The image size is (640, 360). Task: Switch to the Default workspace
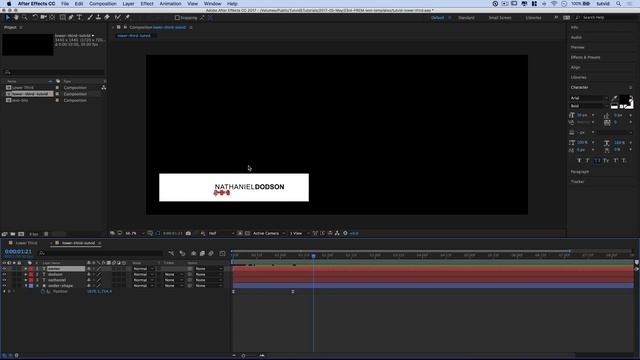point(437,18)
